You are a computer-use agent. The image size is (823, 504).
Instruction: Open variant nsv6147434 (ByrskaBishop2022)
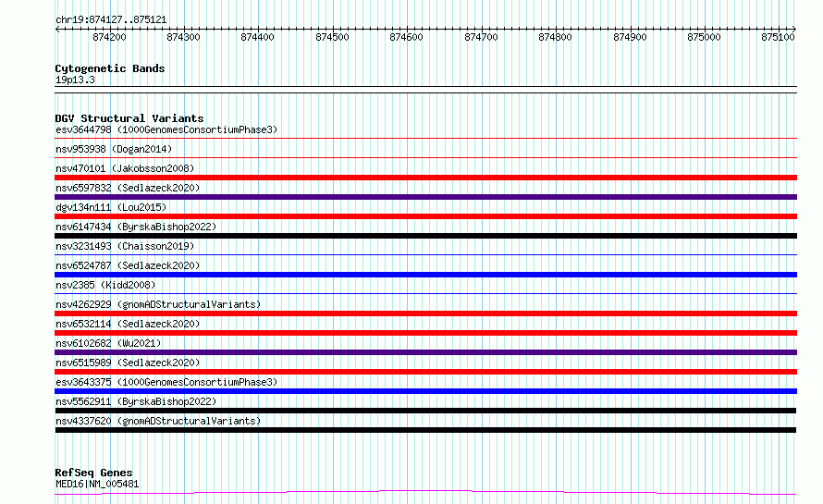136,227
